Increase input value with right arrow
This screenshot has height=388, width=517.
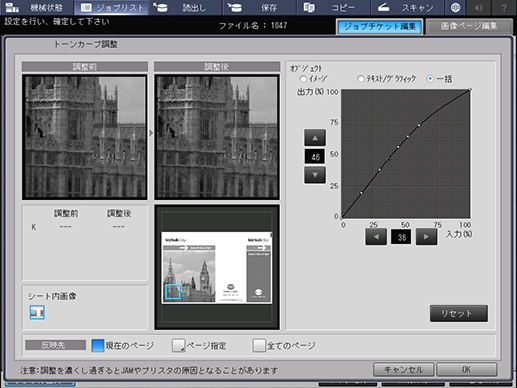click(426, 237)
